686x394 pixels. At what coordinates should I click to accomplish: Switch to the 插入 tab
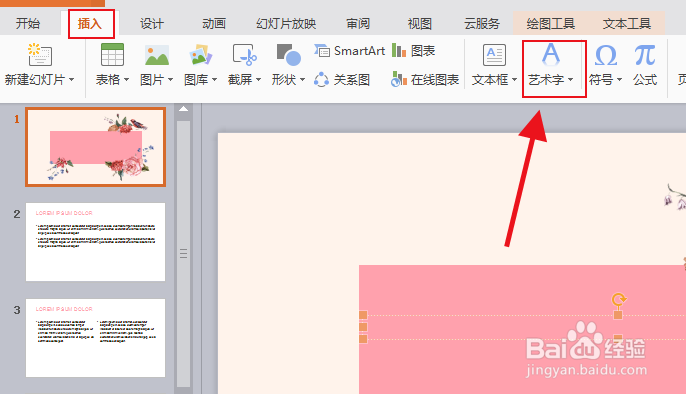[x=90, y=24]
